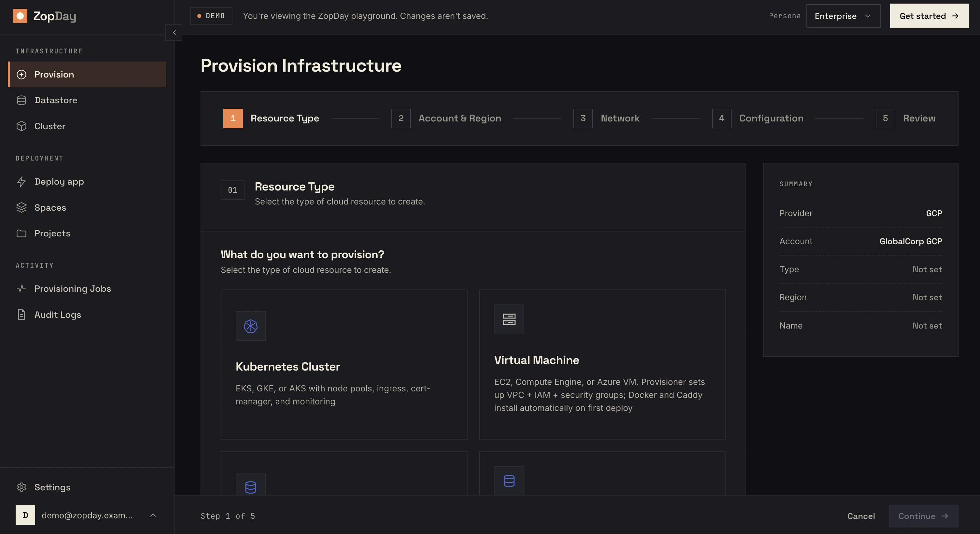Click the 'GlobalCorp GCP' account value
This screenshot has width=980, height=534.
pos(911,242)
